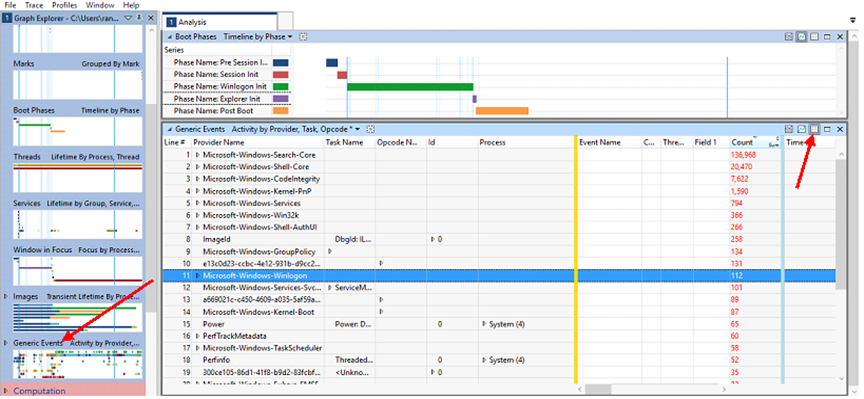Select the Microsoft-Windows-Win32k row
The width and height of the screenshot is (864, 399).
(x=499, y=215)
